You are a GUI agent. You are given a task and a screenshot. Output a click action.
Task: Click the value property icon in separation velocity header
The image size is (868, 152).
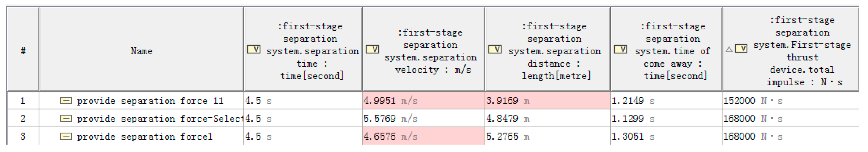coord(372,50)
